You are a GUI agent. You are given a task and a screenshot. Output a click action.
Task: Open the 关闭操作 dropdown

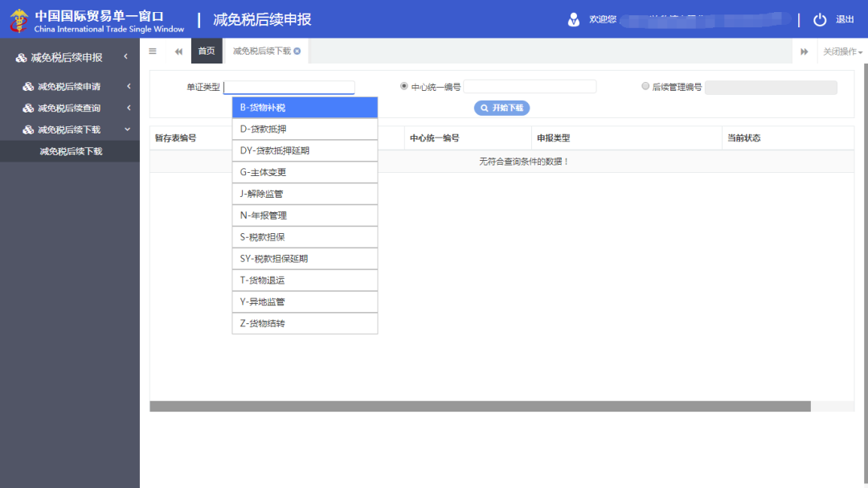(x=844, y=51)
